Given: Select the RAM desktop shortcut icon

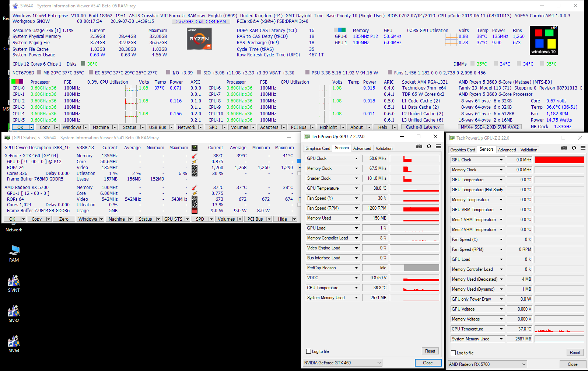Looking at the screenshot, I should (14, 254).
